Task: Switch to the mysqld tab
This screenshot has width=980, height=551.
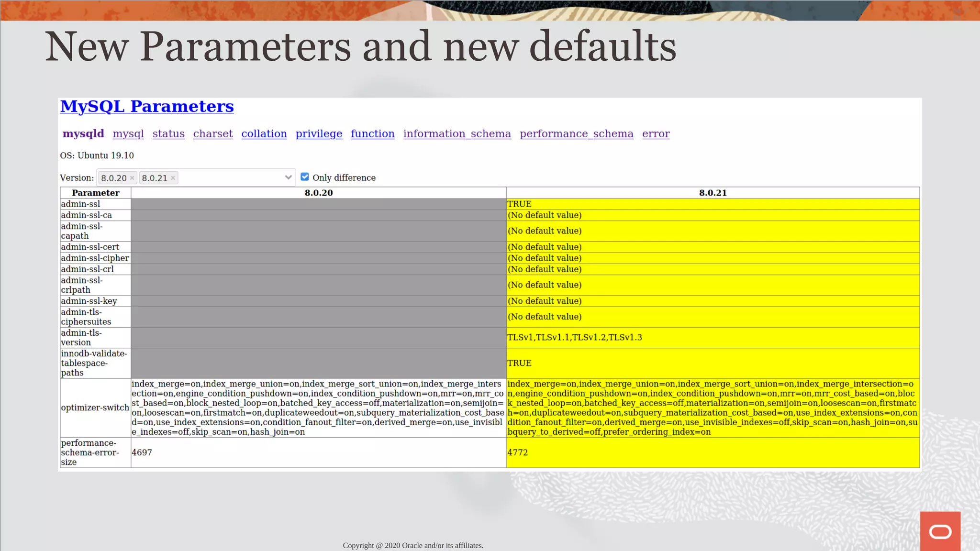Action: [x=83, y=134]
